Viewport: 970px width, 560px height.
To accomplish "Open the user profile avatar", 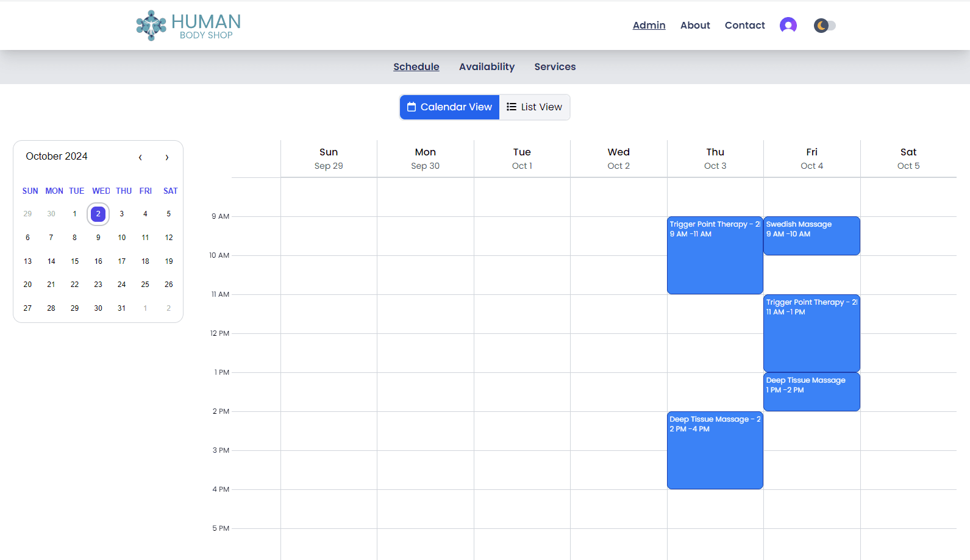I will (x=788, y=25).
